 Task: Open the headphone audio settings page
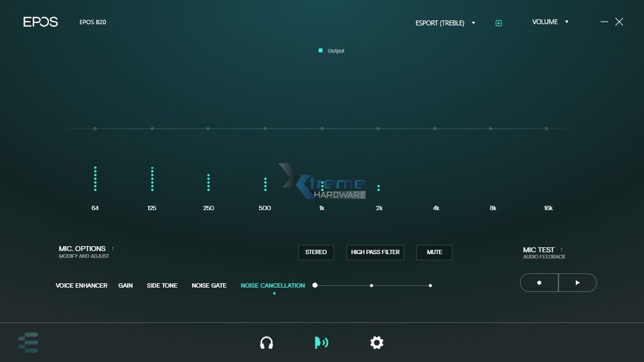tap(267, 343)
